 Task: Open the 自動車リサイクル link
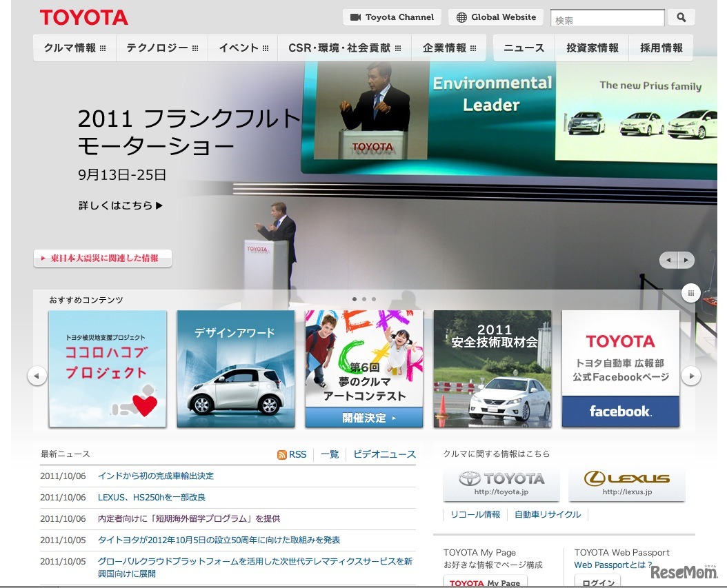click(x=548, y=514)
